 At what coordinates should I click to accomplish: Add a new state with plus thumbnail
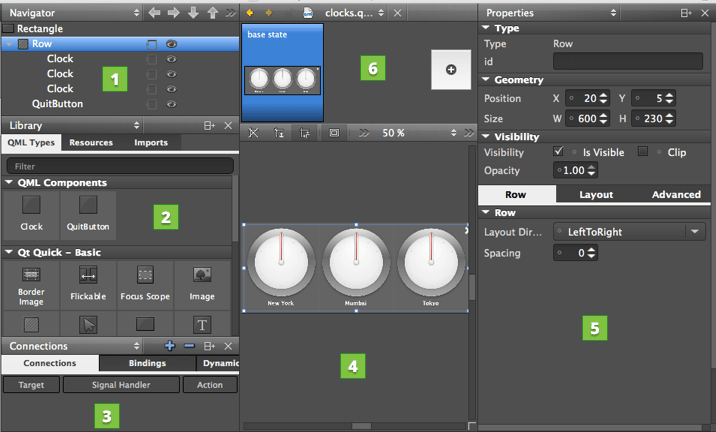(x=450, y=70)
